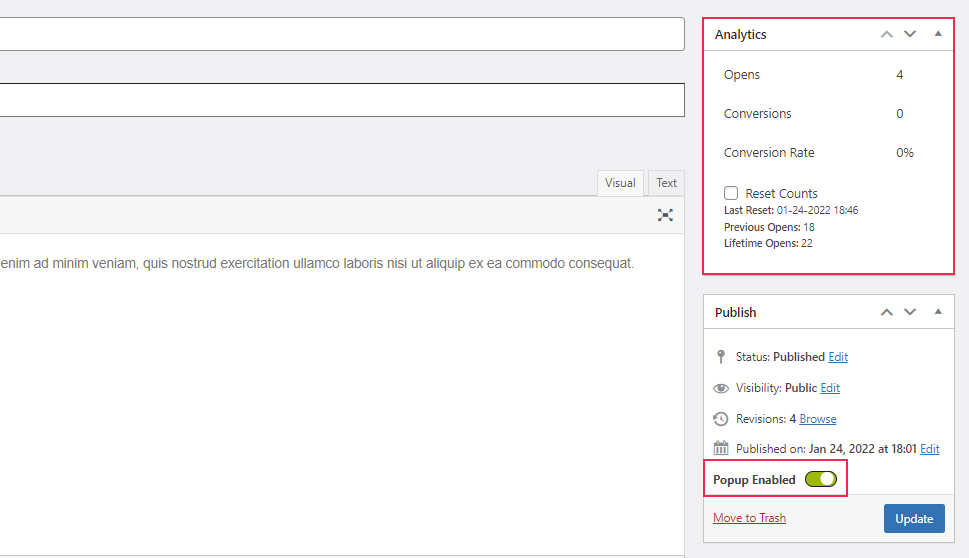Click the Last Reset date text

click(791, 210)
